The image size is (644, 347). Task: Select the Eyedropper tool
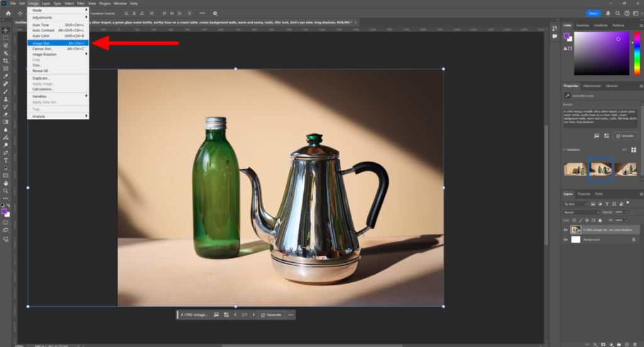(x=6, y=77)
